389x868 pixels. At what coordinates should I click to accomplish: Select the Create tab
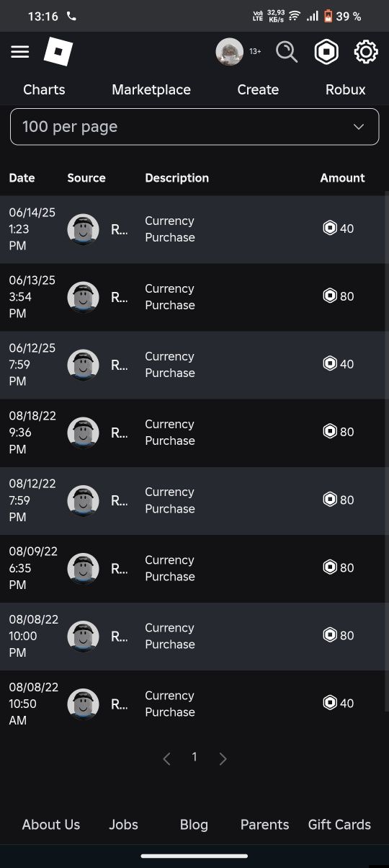(x=258, y=89)
